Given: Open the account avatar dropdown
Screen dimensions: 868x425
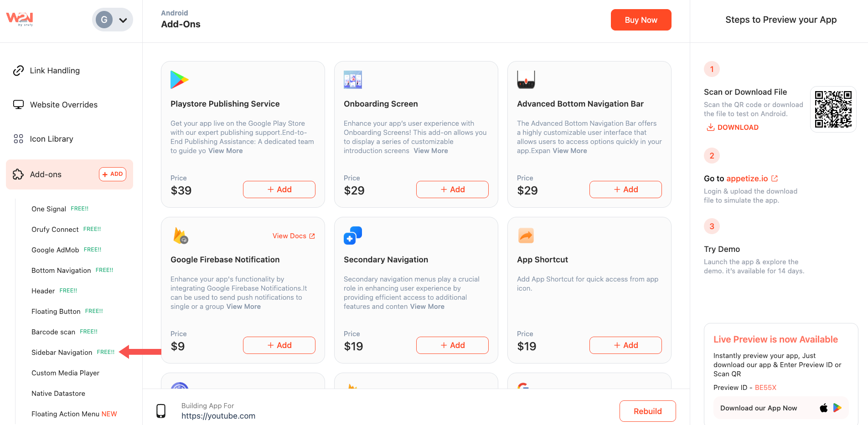Looking at the screenshot, I should tap(113, 20).
